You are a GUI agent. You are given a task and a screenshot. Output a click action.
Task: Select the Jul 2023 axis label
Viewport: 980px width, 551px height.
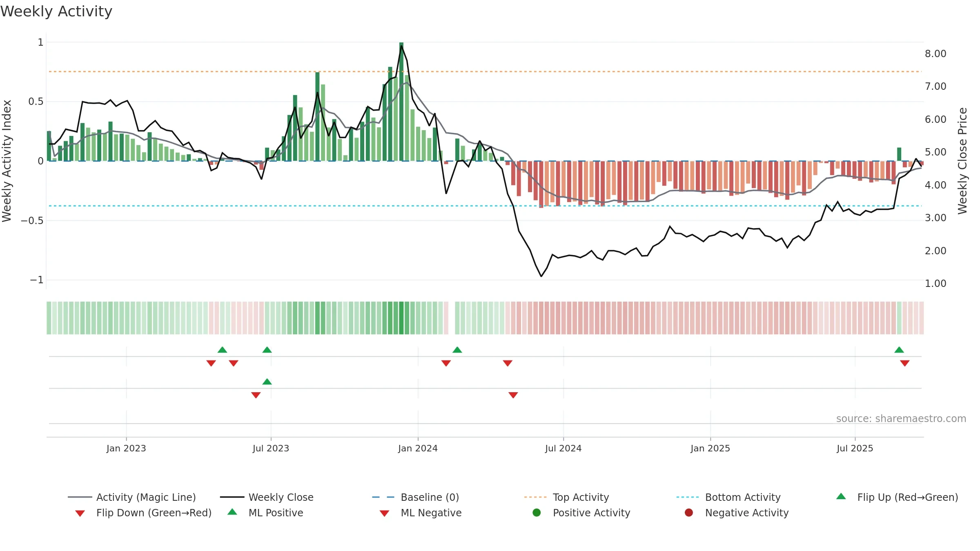[x=271, y=448]
